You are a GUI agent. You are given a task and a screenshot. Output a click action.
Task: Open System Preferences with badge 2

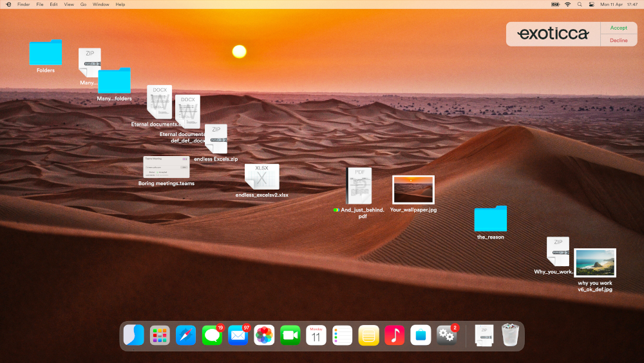point(447,335)
